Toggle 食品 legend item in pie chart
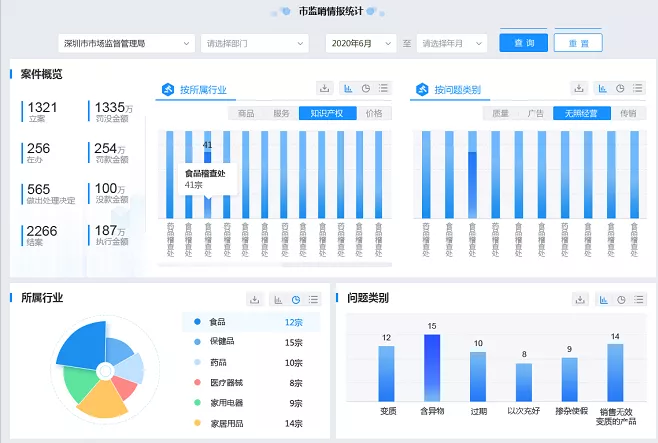 coord(216,322)
